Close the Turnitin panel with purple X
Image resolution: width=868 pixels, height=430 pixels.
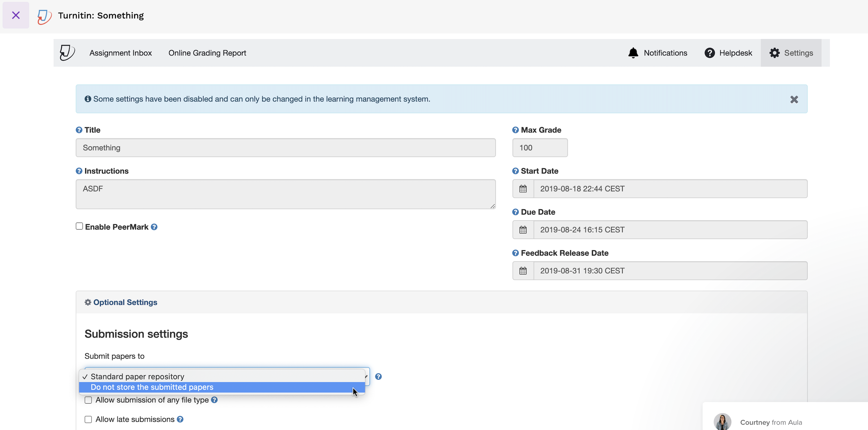coord(16,15)
